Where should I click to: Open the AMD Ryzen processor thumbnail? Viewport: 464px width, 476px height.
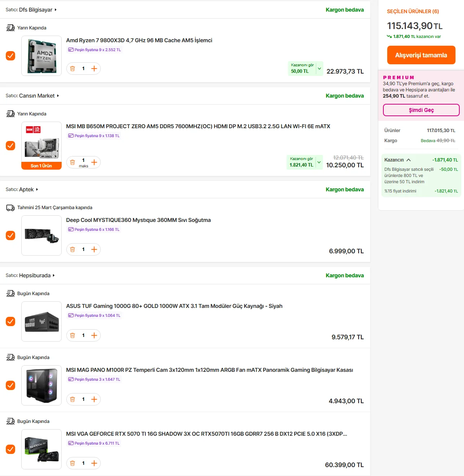click(41, 56)
